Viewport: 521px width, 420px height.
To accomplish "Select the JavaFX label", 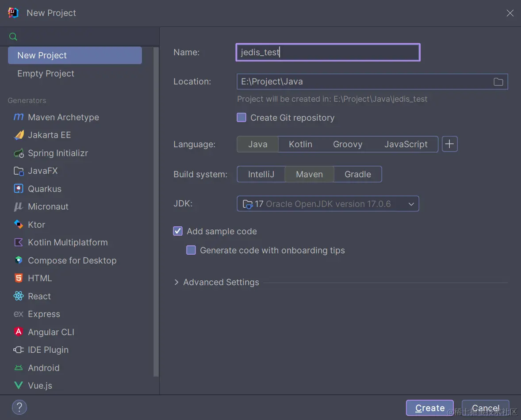I will point(42,171).
